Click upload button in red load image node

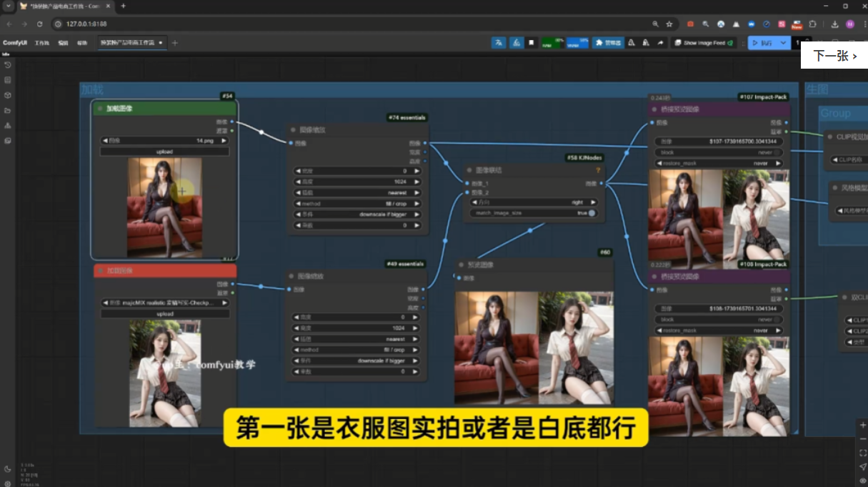pyautogui.click(x=164, y=313)
